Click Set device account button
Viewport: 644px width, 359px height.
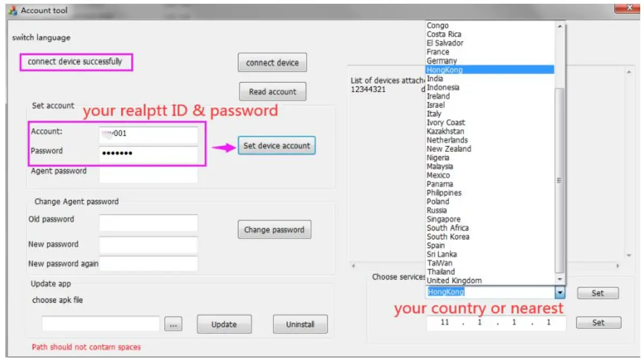(x=277, y=145)
